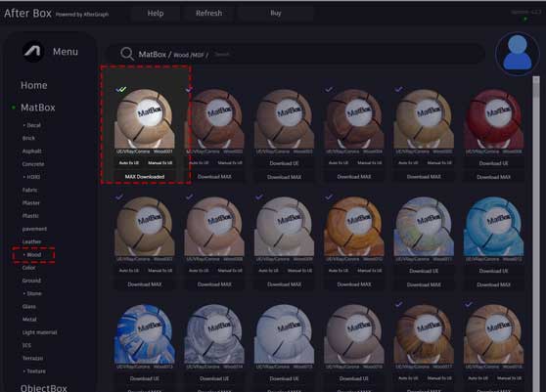Select the SSS category

click(x=26, y=345)
